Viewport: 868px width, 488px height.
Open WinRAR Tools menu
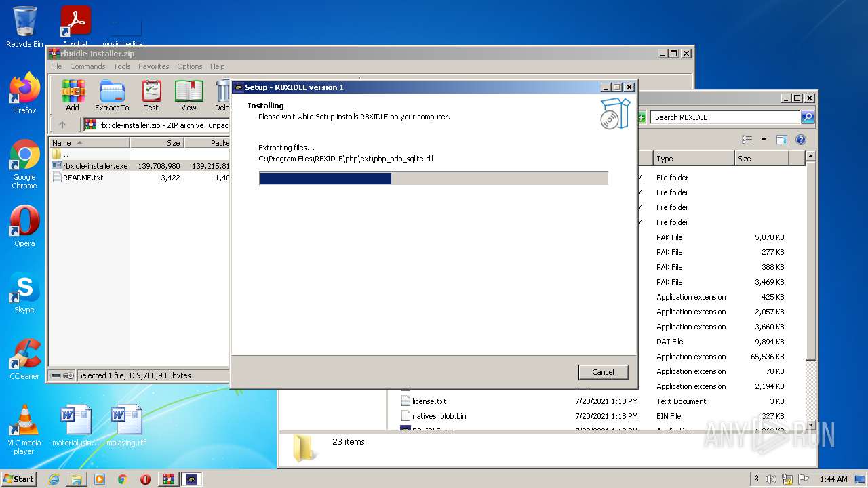[122, 66]
